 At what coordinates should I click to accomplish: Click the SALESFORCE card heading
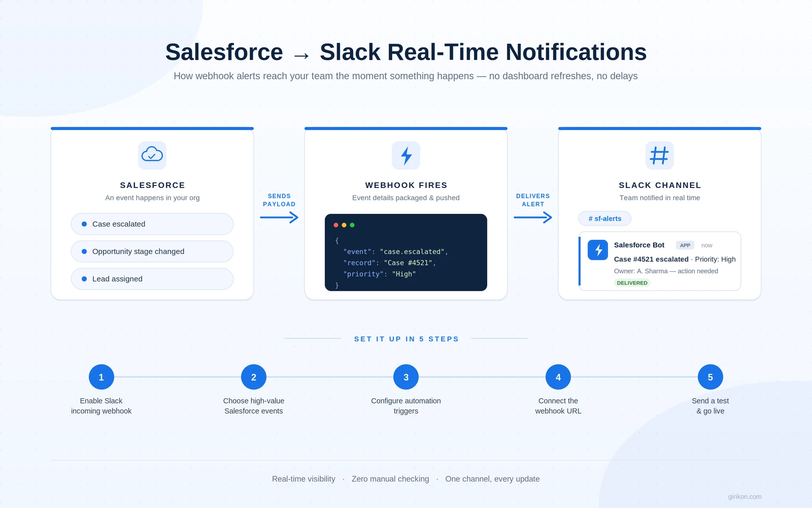point(152,185)
